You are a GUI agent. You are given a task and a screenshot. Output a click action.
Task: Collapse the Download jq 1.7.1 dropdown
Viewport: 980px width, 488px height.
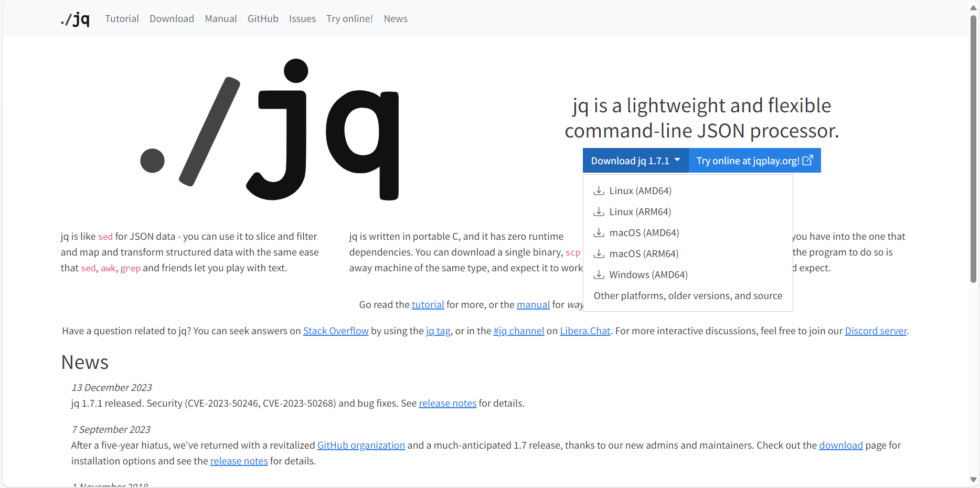(635, 161)
